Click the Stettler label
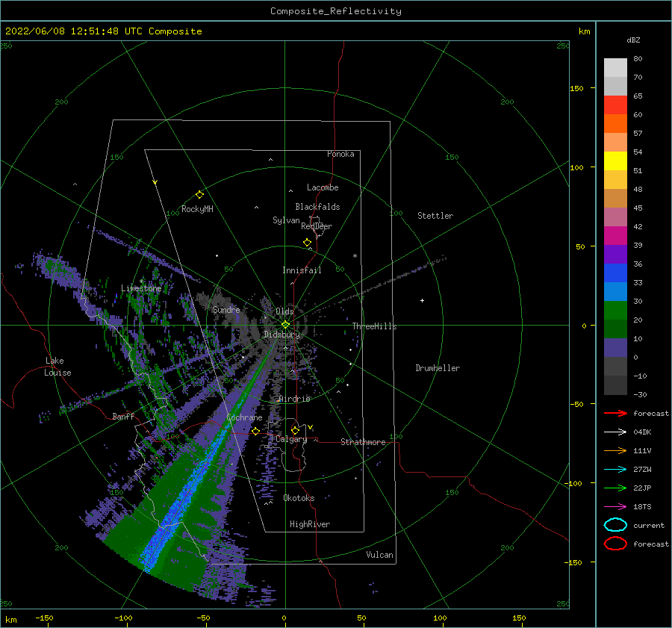 tap(435, 216)
